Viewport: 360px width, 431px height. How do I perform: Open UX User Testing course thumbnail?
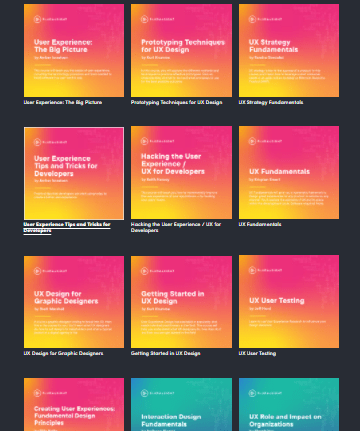pyautogui.click(x=289, y=302)
